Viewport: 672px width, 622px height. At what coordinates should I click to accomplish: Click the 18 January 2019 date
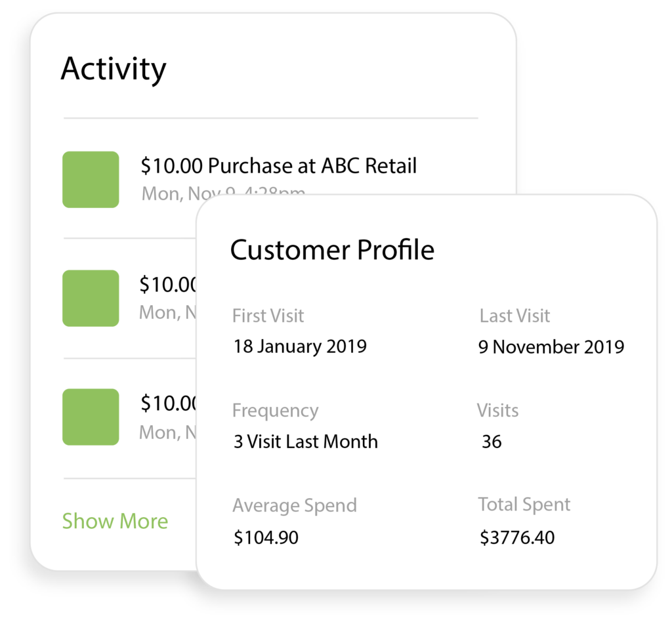click(300, 346)
